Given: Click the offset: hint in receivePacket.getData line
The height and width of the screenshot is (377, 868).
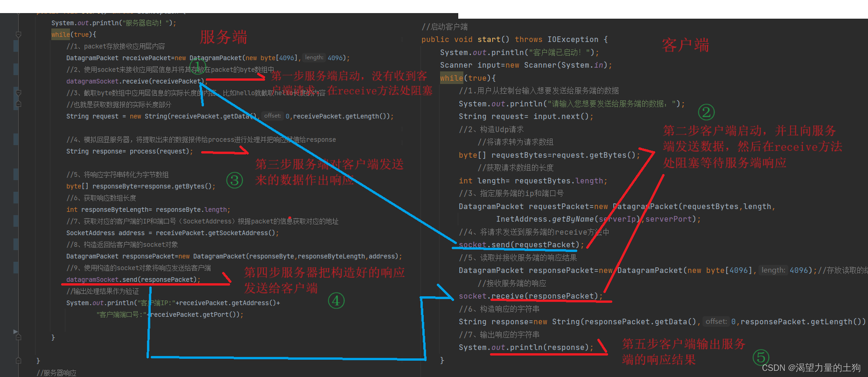Looking at the screenshot, I should (x=273, y=116).
